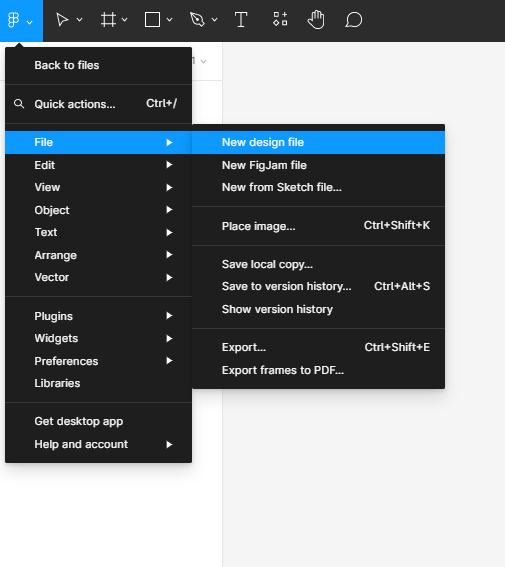Viewport: 505px width, 567px height.
Task: Select the Rectangle shape tool icon
Action: pos(153,20)
